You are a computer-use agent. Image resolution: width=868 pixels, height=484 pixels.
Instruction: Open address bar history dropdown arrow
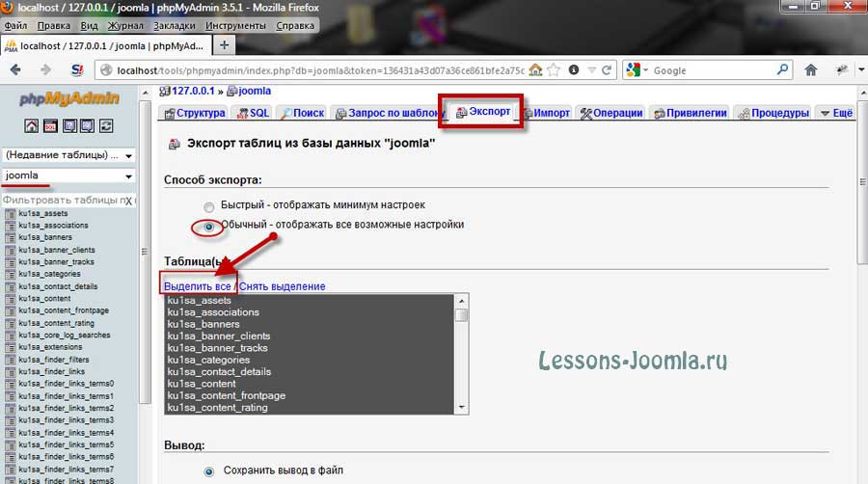point(591,70)
